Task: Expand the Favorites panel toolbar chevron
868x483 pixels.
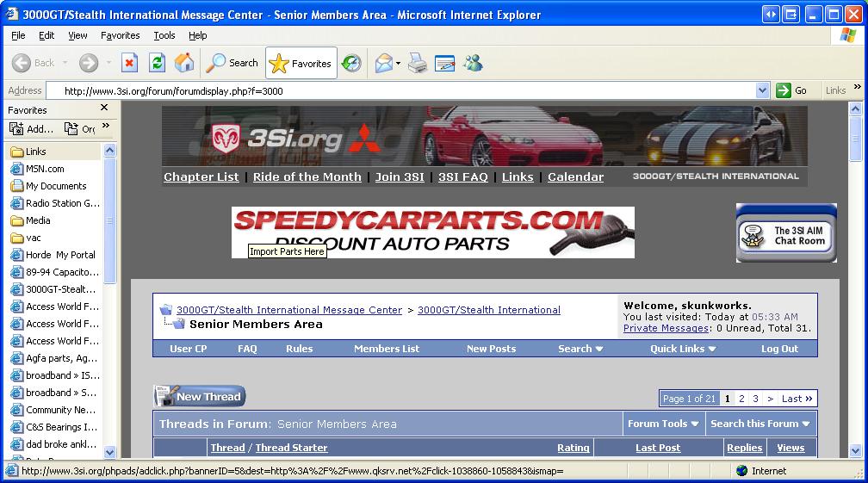Action: point(106,127)
